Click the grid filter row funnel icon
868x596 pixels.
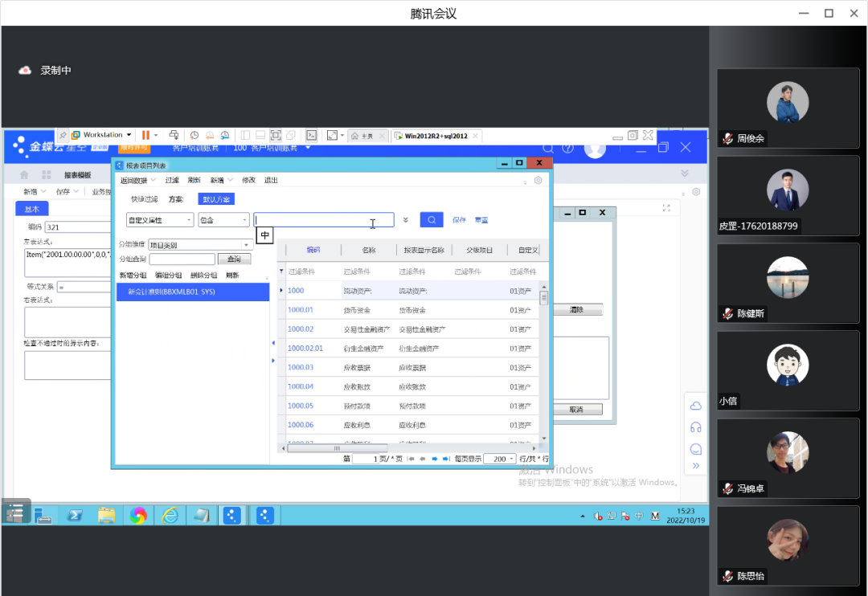point(281,271)
